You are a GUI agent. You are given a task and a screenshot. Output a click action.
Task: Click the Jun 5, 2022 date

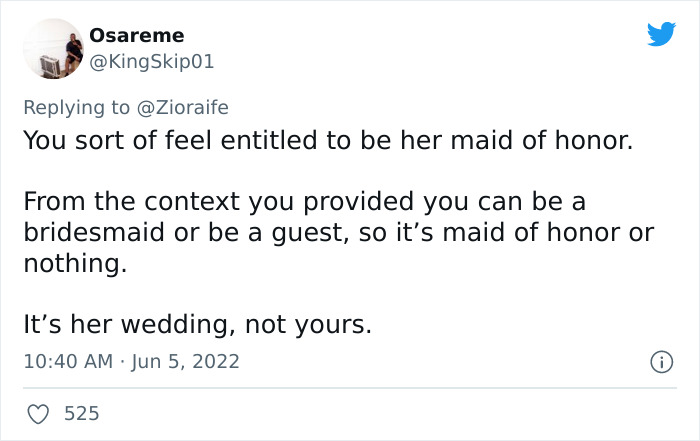coord(186,361)
